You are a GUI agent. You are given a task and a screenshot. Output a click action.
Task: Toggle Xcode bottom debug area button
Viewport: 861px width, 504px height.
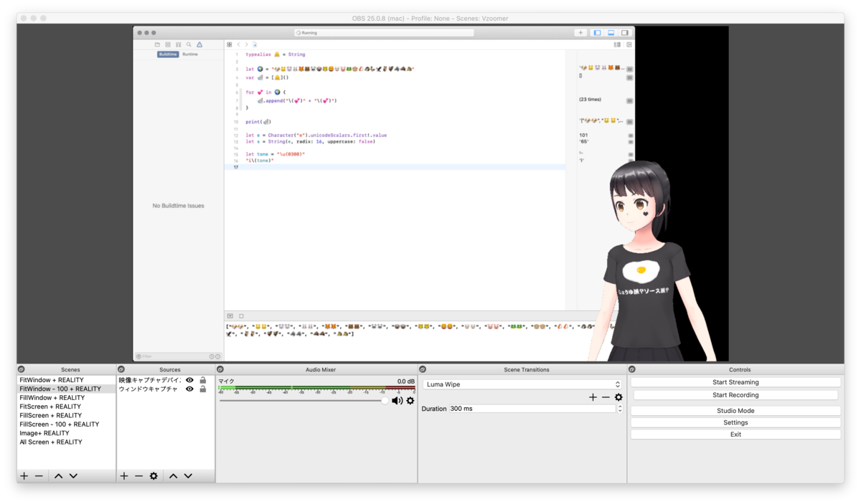611,33
